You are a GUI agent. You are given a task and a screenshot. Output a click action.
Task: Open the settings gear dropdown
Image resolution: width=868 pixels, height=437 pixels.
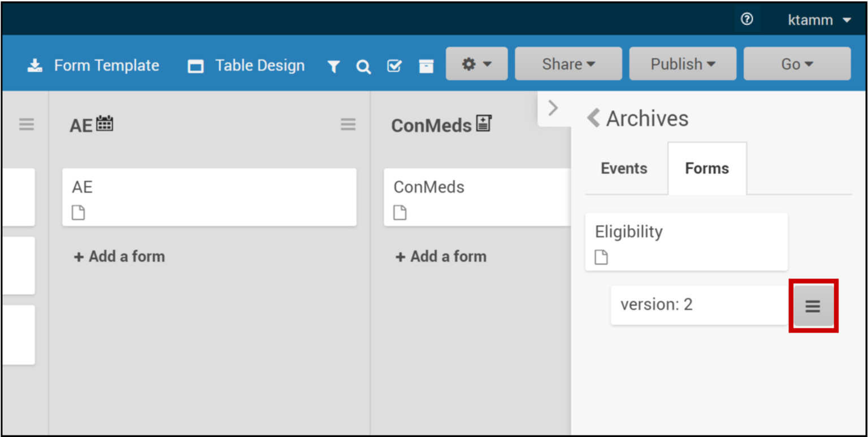[x=476, y=64]
